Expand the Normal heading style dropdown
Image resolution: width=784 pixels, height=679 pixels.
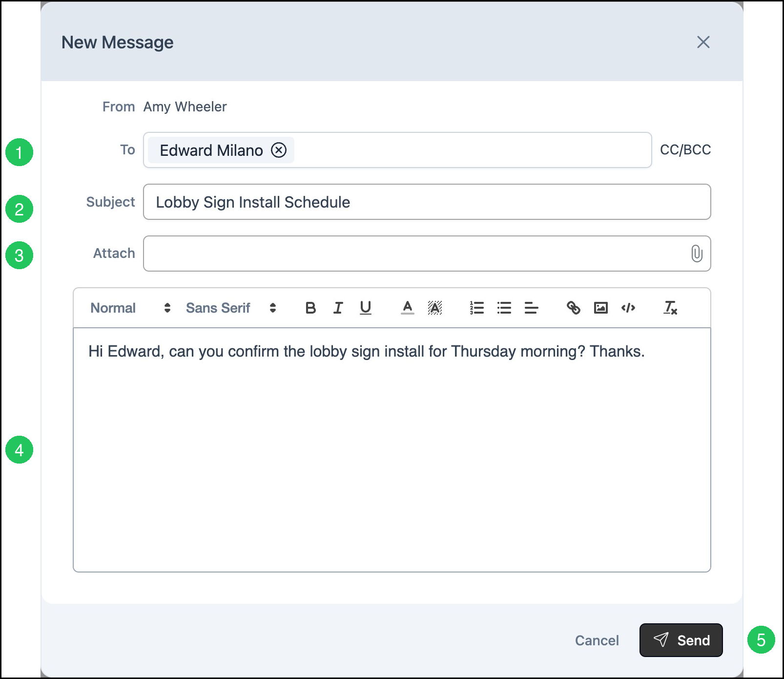[131, 308]
